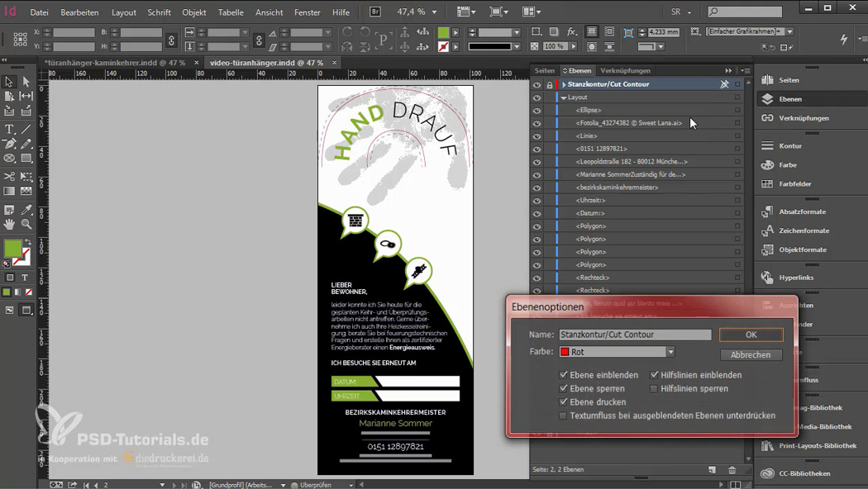Open the Objekt menu

(x=193, y=12)
